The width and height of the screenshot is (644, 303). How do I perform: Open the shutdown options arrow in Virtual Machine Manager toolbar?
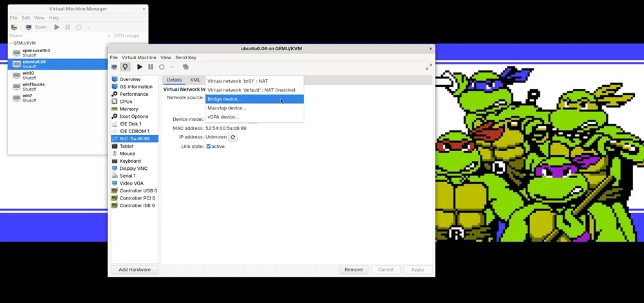(88, 27)
